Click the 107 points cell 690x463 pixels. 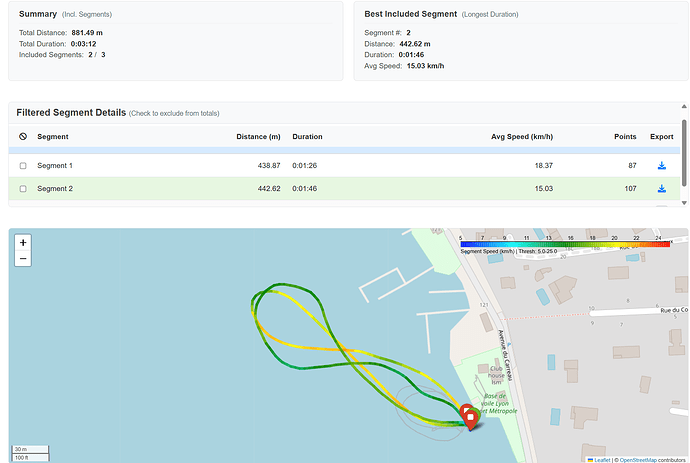[631, 188]
